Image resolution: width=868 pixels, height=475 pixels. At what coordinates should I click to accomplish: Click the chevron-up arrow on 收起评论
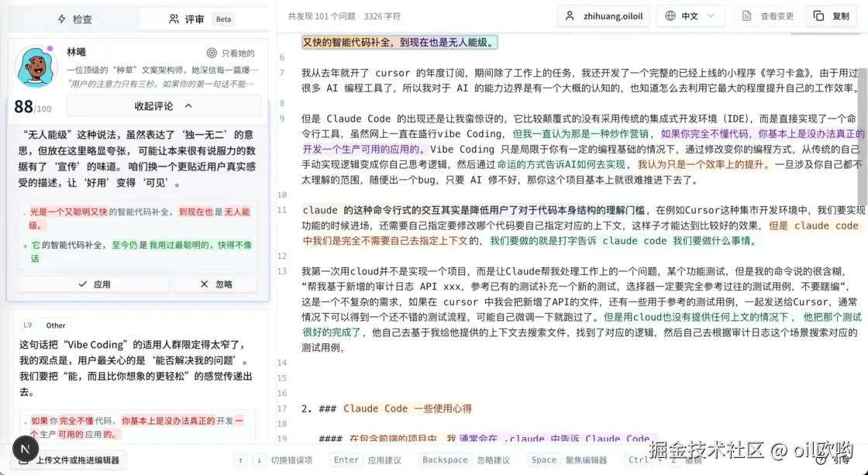pos(188,105)
